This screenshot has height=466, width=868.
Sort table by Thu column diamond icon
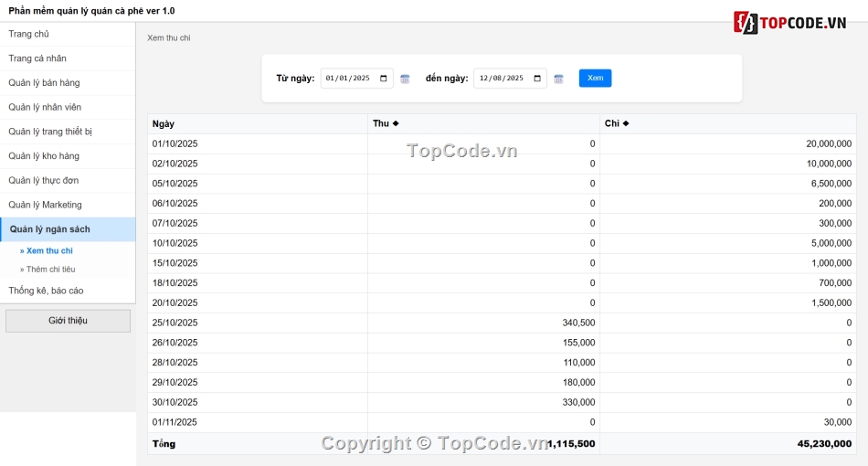pyautogui.click(x=396, y=123)
